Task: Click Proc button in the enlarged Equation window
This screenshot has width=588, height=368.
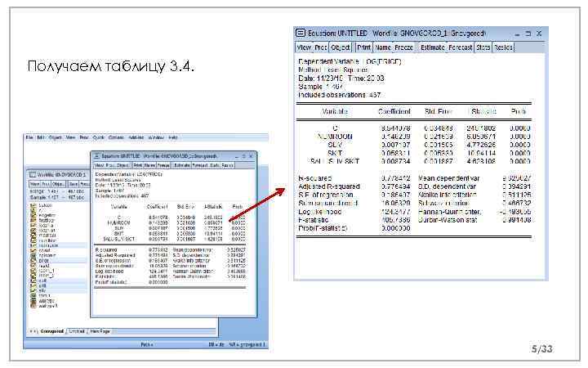Action: click(321, 47)
